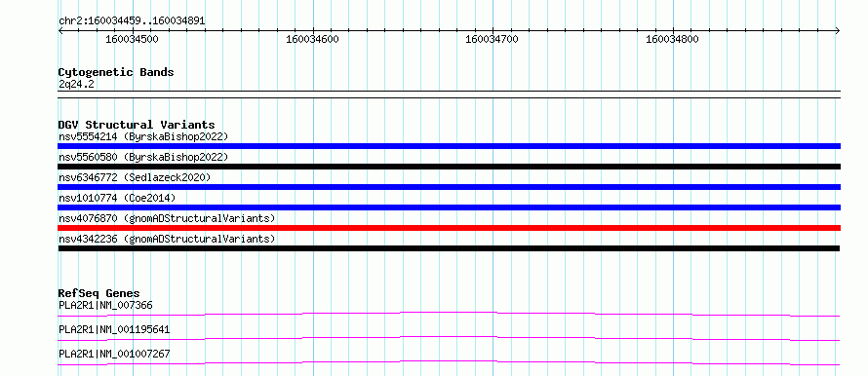The width and height of the screenshot is (868, 376).
Task: Select the black bar under nsv4342236
Action: tap(449, 248)
